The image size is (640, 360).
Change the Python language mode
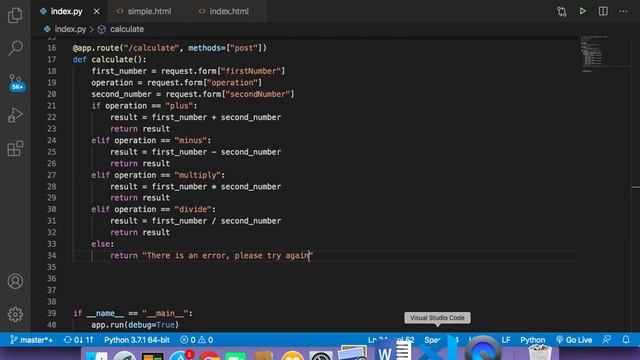click(x=532, y=340)
